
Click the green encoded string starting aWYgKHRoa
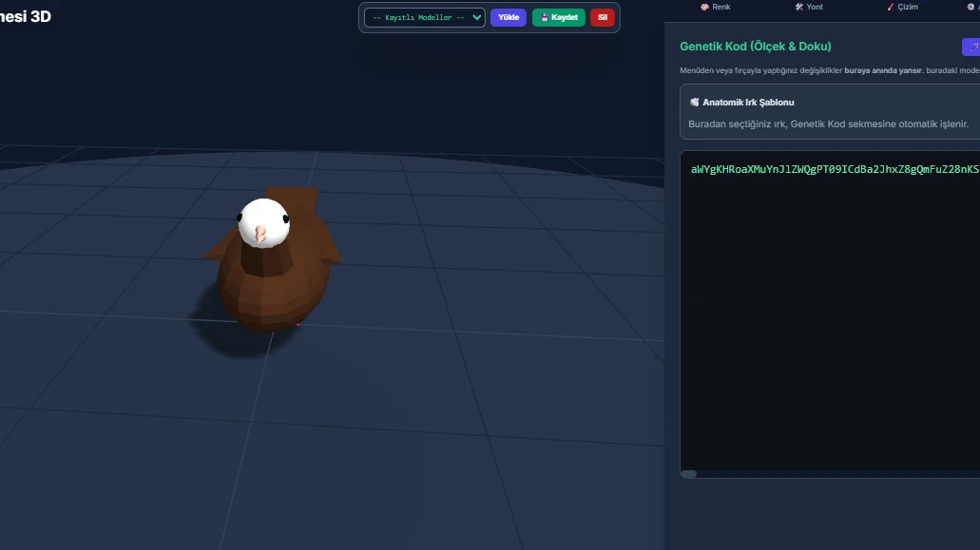click(x=835, y=169)
